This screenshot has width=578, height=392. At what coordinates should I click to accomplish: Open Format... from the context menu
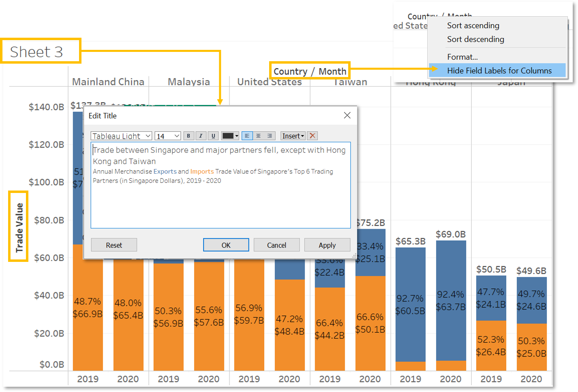tap(462, 57)
